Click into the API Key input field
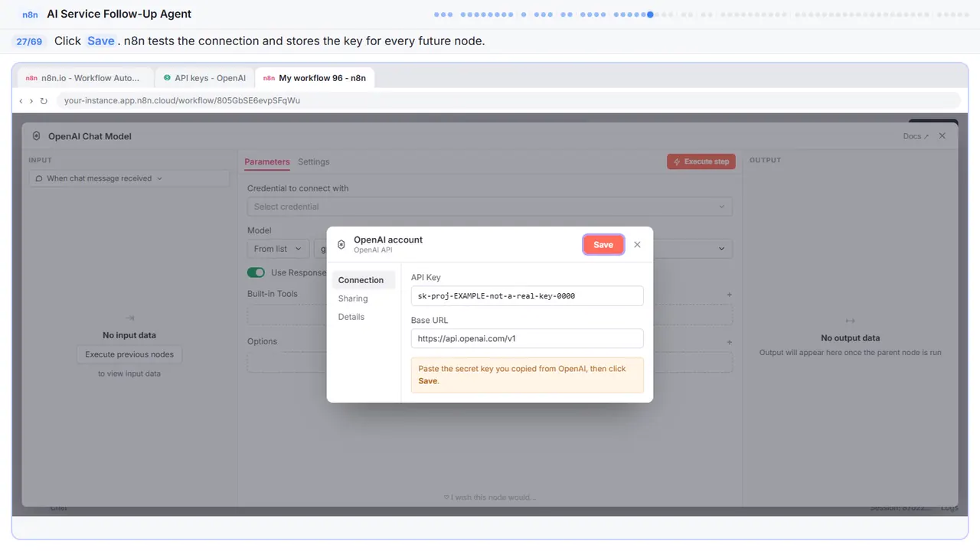The height and width of the screenshot is (551, 980). pyautogui.click(x=528, y=295)
